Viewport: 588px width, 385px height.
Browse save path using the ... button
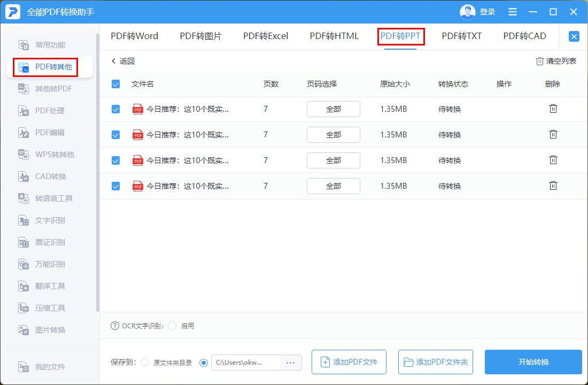(291, 362)
